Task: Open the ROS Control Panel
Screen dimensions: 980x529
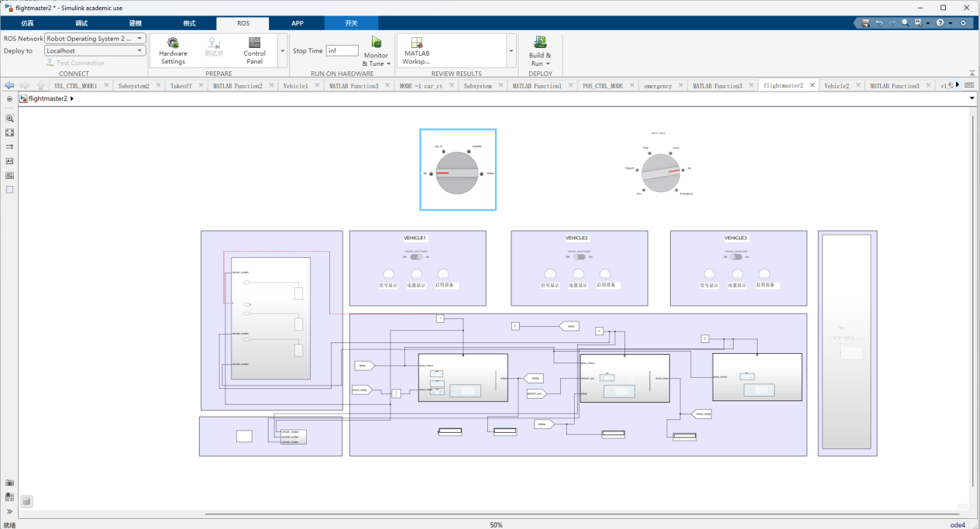Action: 254,51
